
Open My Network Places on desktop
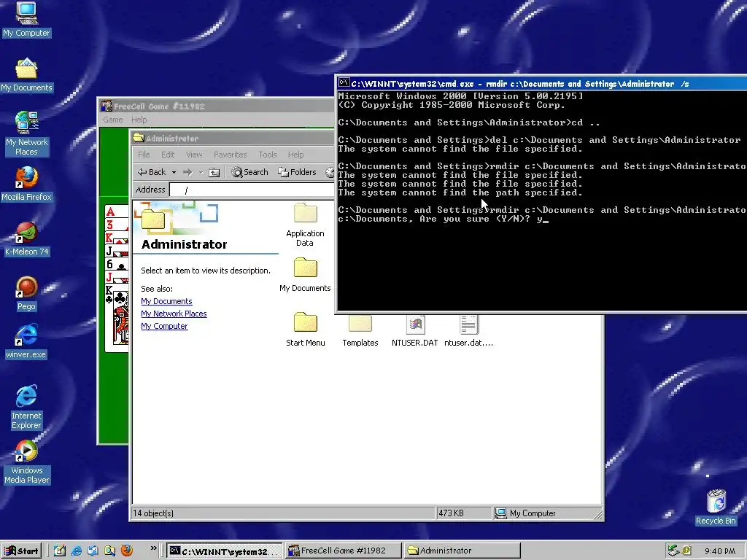point(26,134)
